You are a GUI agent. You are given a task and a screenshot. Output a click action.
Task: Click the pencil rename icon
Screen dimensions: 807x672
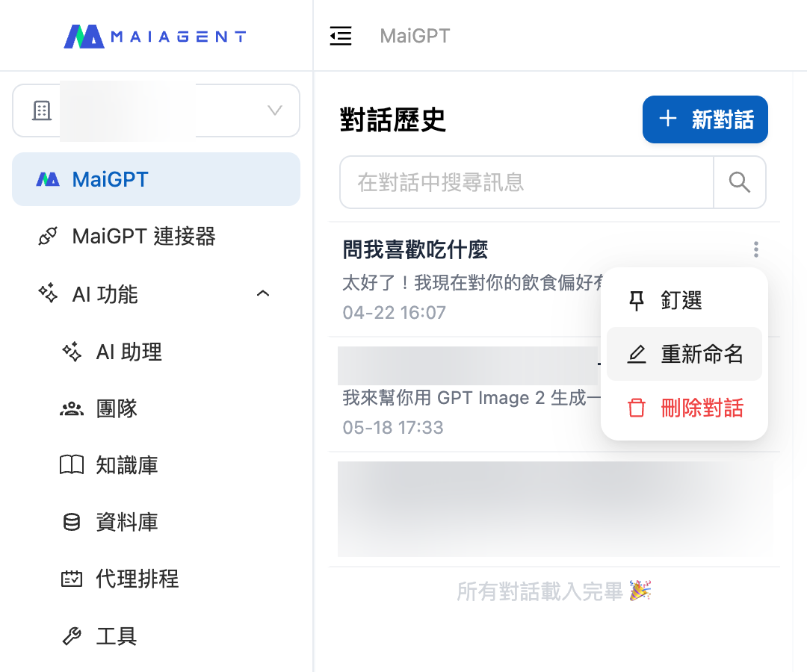(637, 354)
